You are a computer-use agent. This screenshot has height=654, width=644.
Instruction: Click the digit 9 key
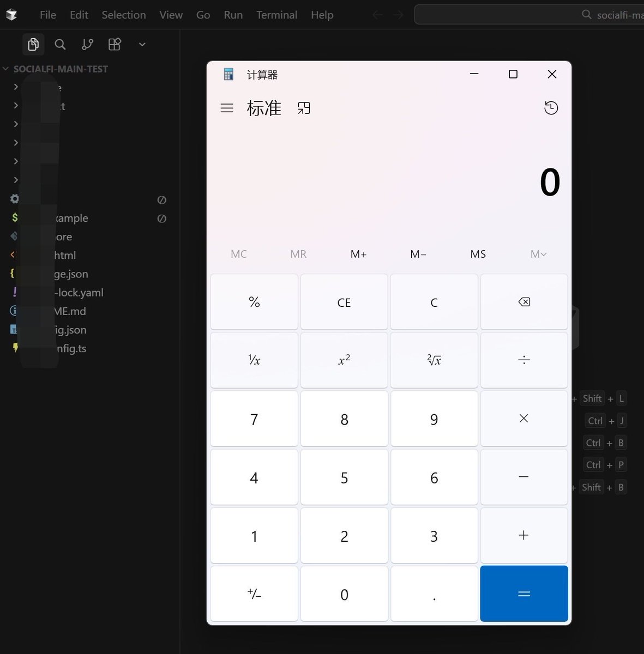[434, 419]
